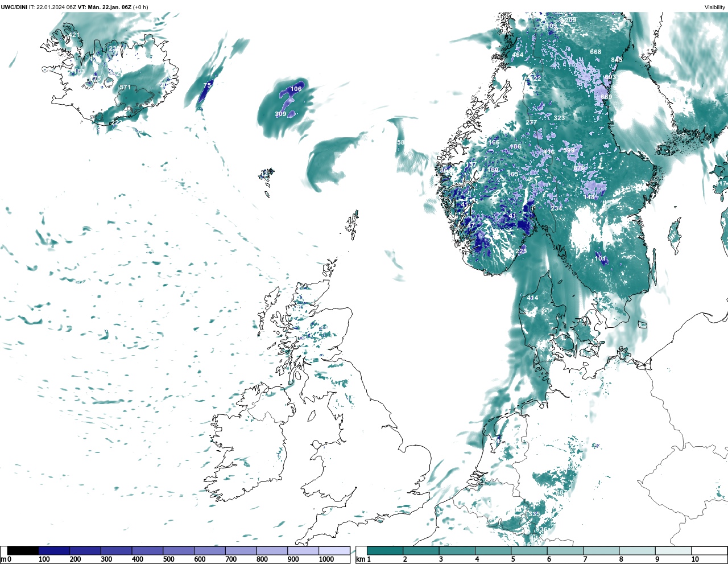The image size is (728, 564).
Task: Click the 200–300 m legend swatch
Action: [x=85, y=551]
